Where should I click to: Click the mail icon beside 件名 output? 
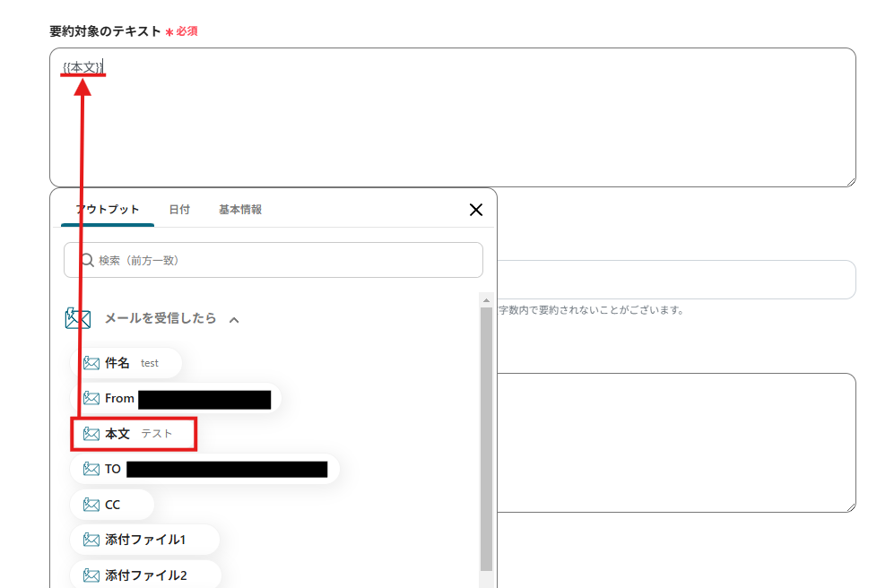click(x=92, y=363)
